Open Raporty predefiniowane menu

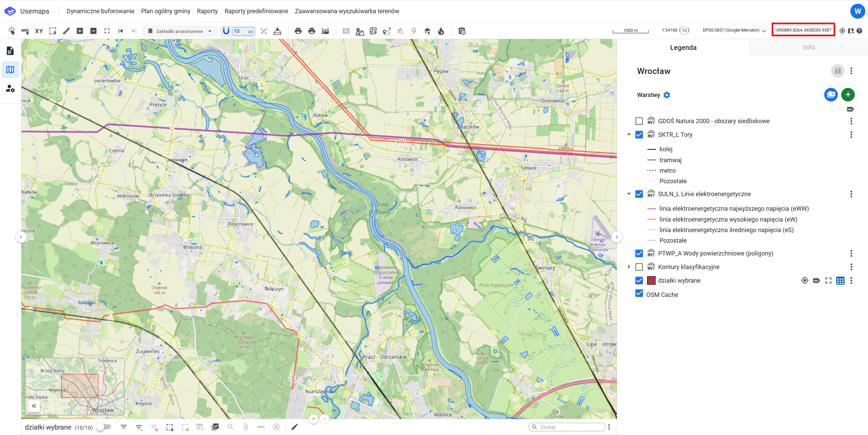[x=256, y=11]
